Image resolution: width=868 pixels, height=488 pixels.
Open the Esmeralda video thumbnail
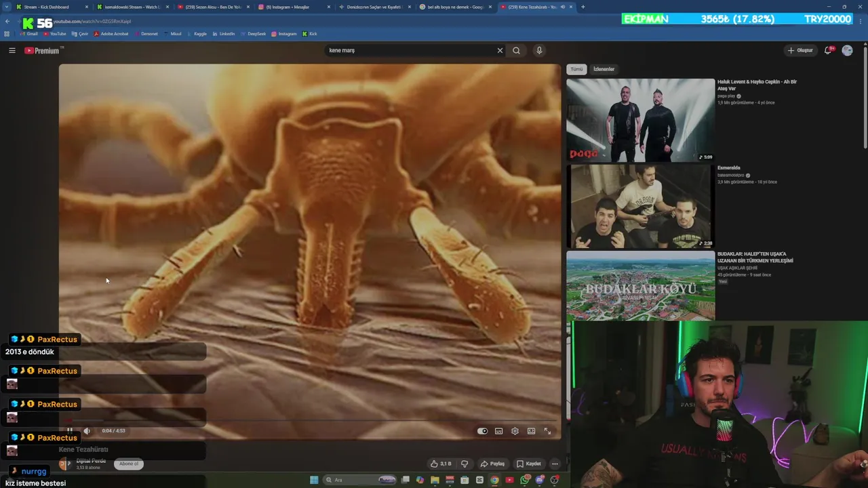[640, 207]
